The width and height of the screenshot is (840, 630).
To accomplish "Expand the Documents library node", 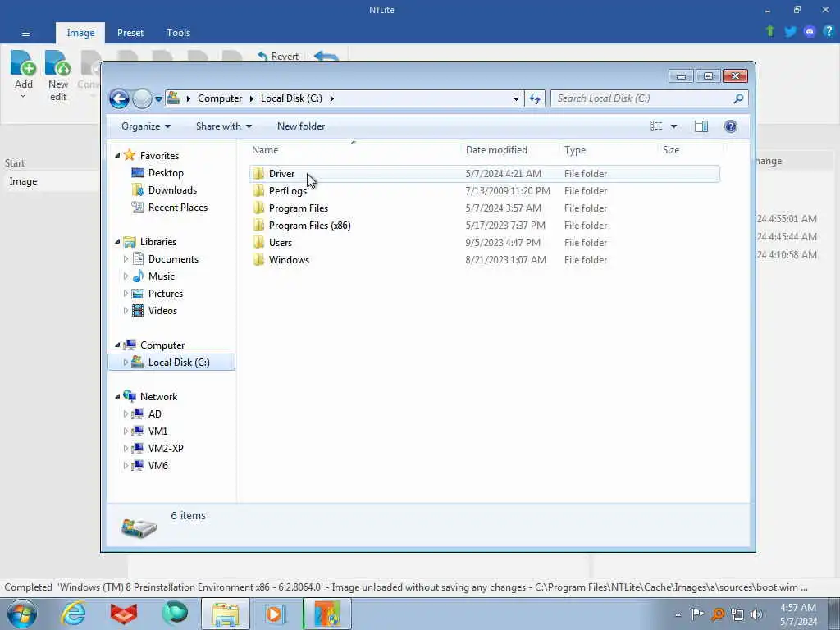I will [126, 259].
